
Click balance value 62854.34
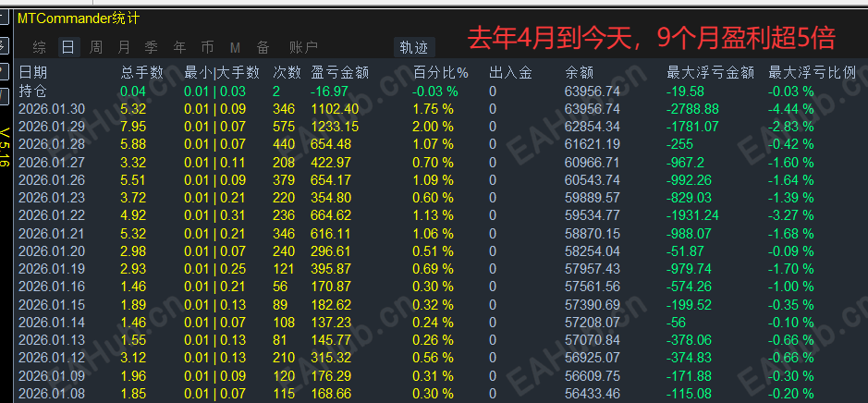pos(593,127)
